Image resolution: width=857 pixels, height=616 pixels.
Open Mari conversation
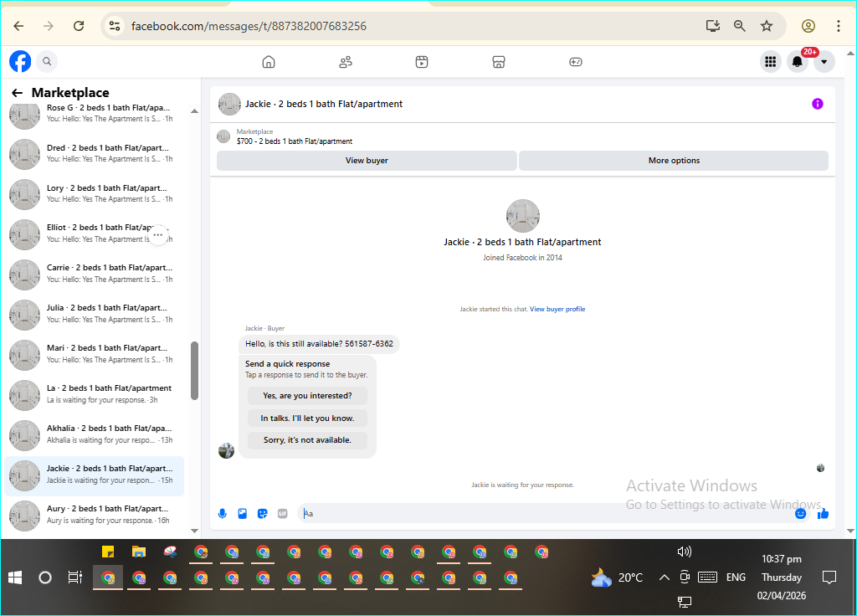[94, 354]
